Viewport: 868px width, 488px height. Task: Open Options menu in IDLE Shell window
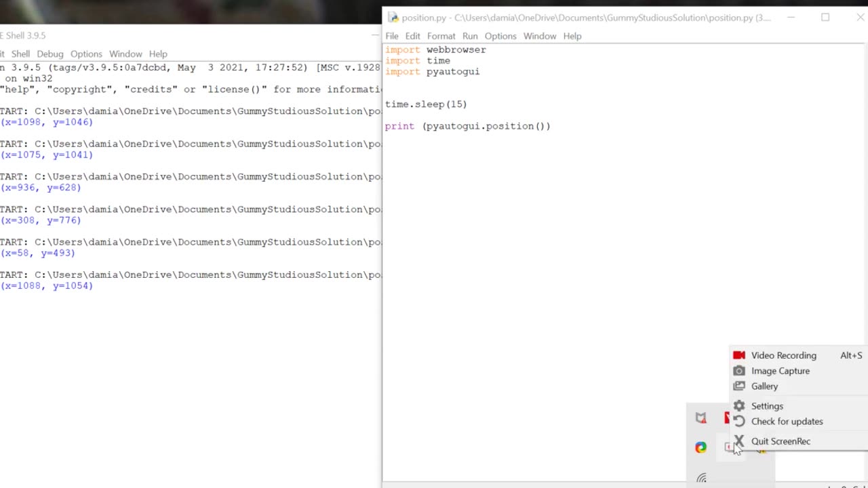tap(86, 54)
